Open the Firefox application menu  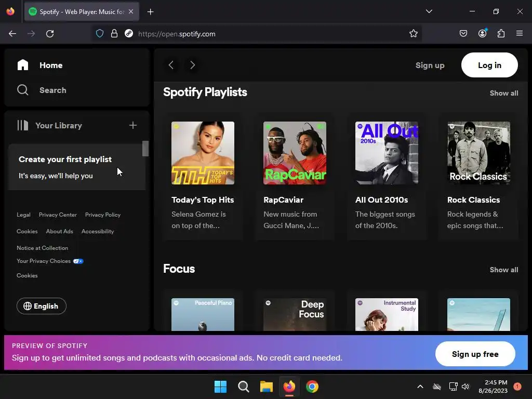click(520, 33)
